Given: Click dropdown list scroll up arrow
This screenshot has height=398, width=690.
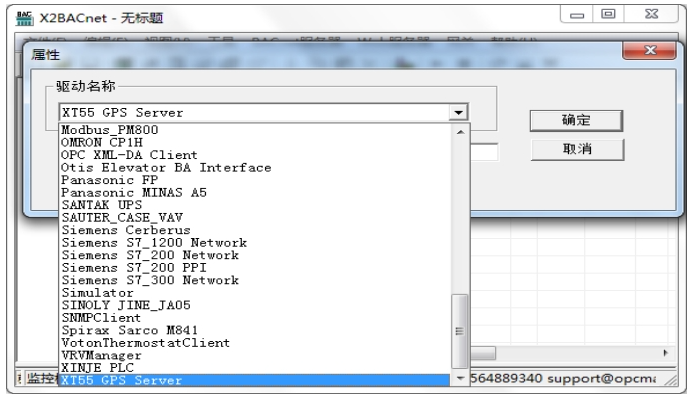Looking at the screenshot, I should point(460,132).
